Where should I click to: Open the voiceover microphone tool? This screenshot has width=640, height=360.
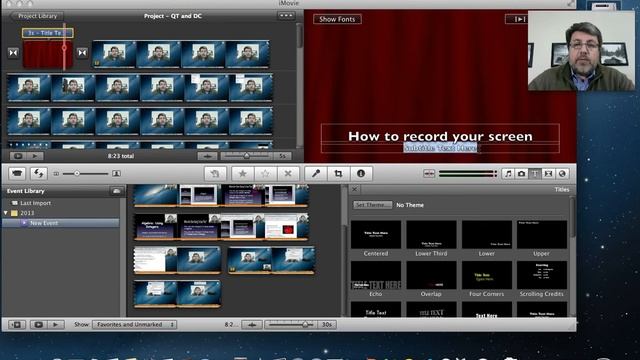tap(316, 173)
